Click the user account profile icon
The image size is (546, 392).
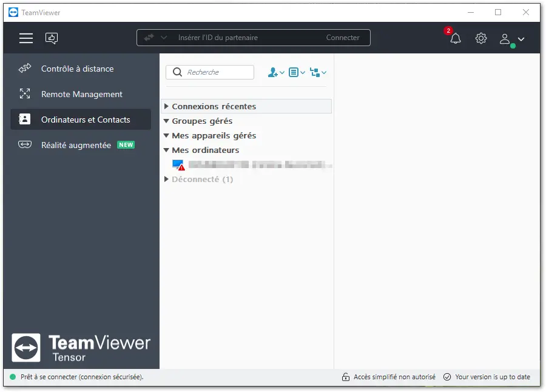coord(505,39)
